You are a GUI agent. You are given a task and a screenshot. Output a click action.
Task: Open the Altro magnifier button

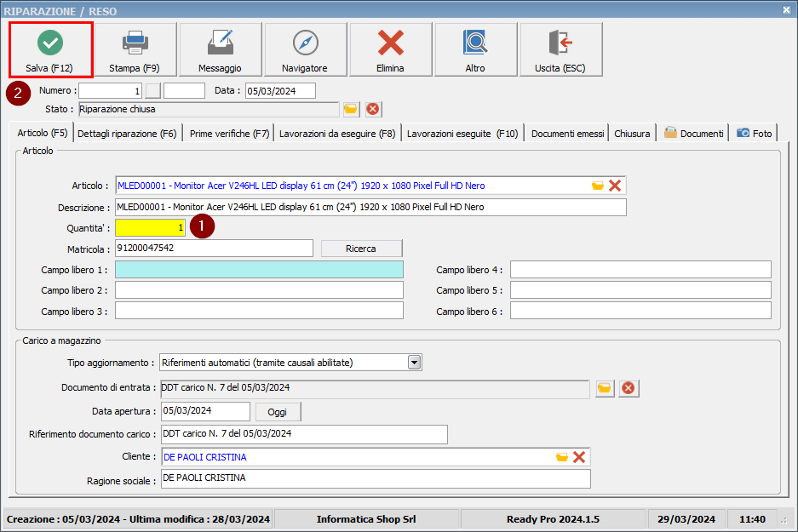[x=475, y=50]
